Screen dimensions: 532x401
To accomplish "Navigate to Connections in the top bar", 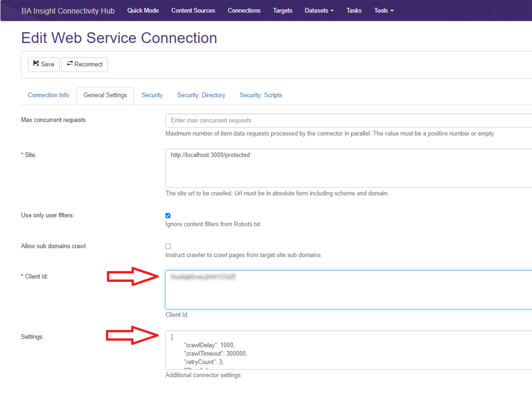I will (x=244, y=11).
